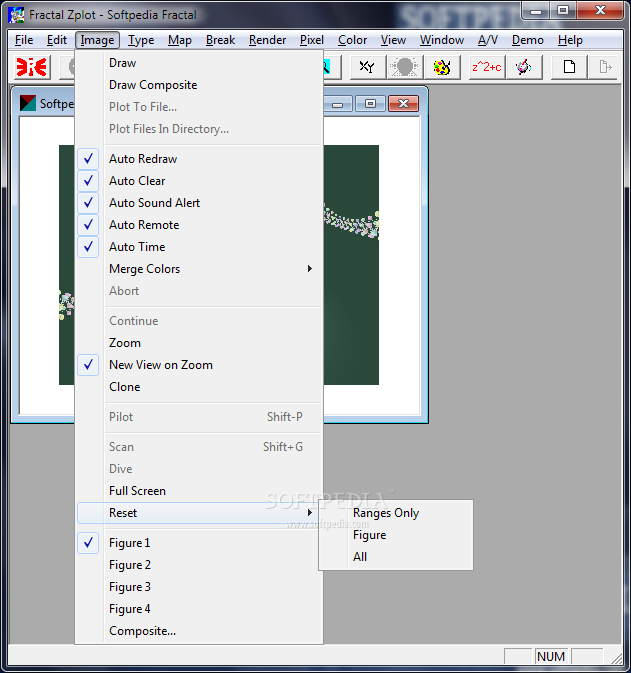Click the NUM status bar indicator

[551, 656]
